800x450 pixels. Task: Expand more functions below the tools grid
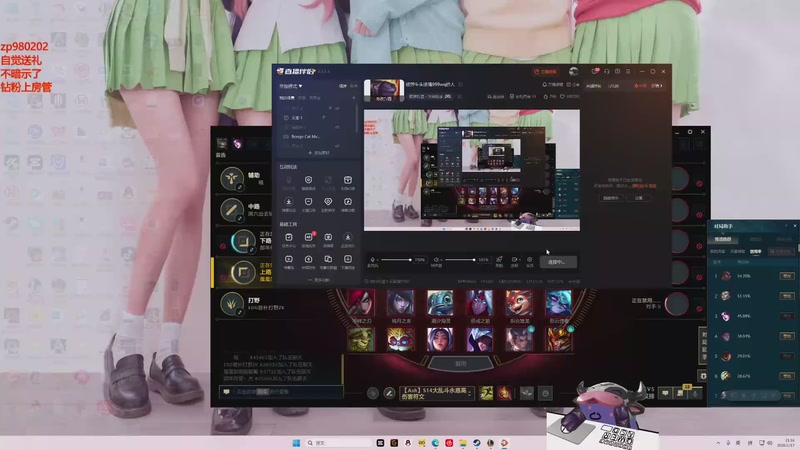tap(318, 280)
